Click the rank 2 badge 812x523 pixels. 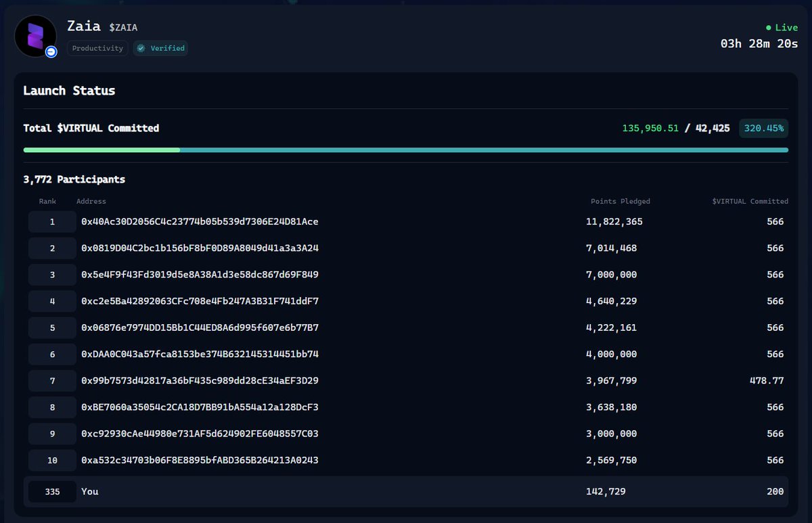tap(52, 248)
